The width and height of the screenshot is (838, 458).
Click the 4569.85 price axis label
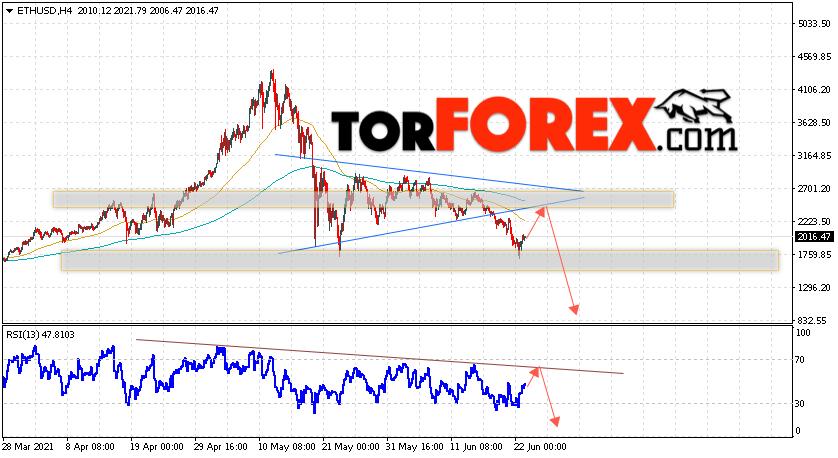pos(814,57)
